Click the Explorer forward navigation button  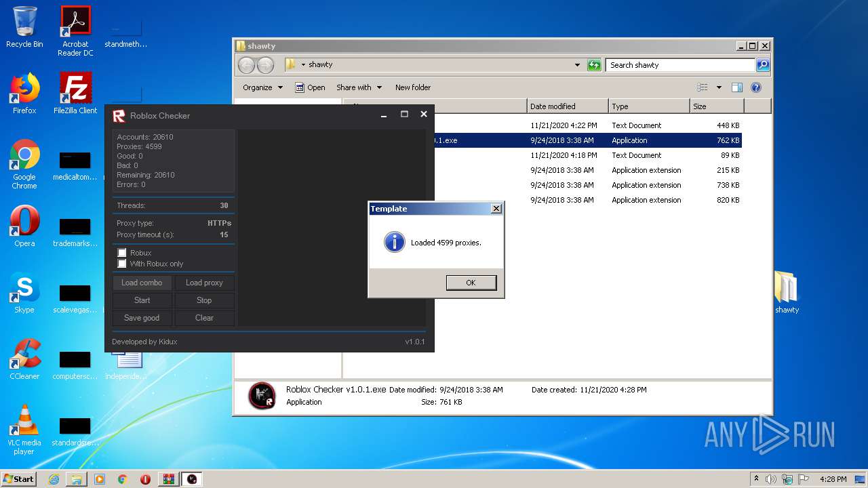pyautogui.click(x=265, y=65)
